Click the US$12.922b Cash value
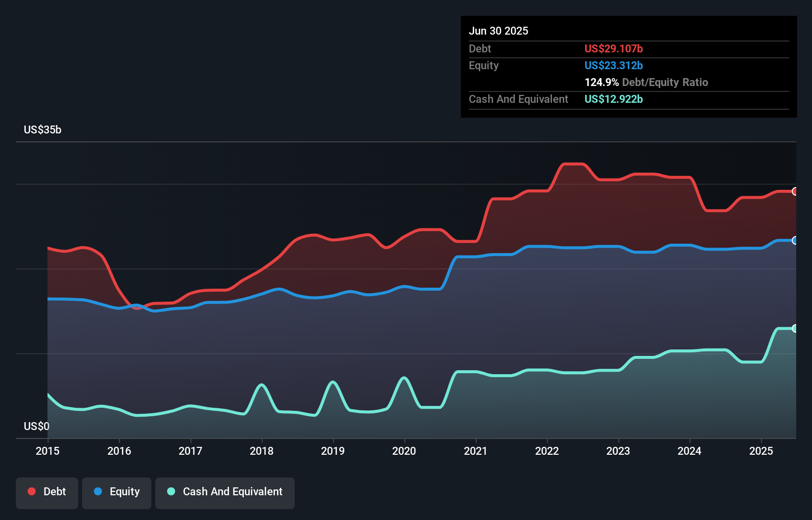This screenshot has width=812, height=520. coord(613,99)
